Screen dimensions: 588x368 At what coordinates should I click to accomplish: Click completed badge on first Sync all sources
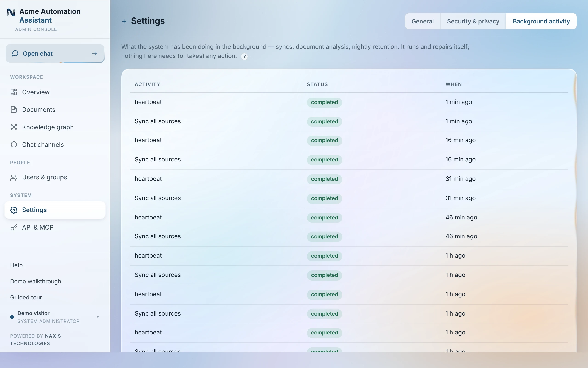324,121
